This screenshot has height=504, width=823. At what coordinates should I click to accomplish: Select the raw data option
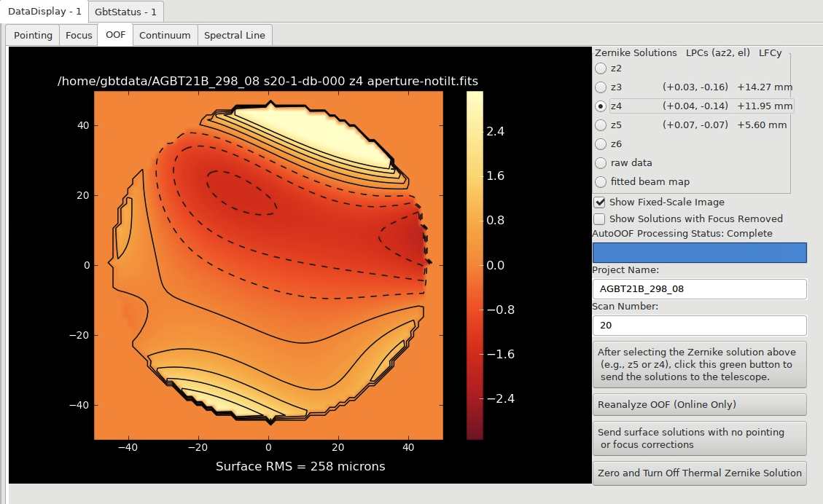[x=601, y=162]
